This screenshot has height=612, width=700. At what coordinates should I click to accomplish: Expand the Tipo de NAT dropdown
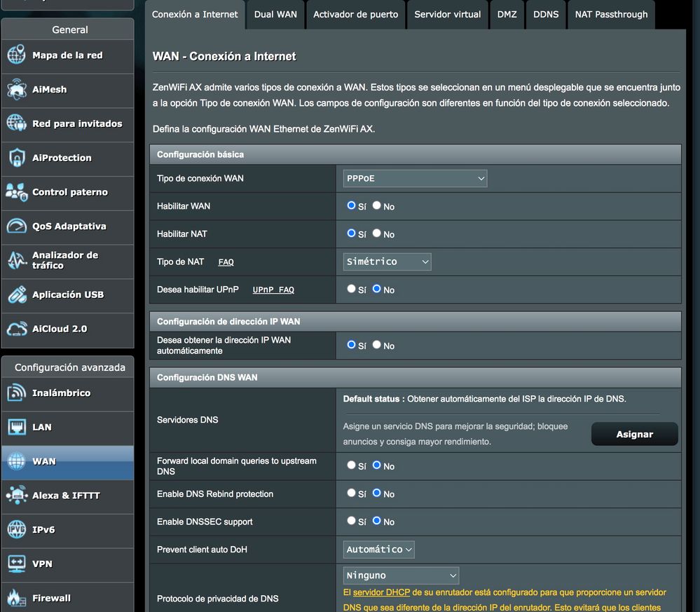387,261
